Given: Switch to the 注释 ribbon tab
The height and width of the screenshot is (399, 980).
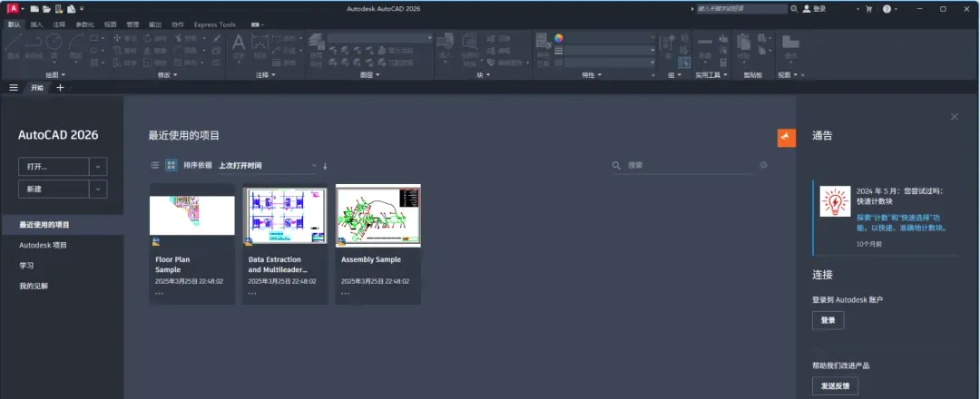Looking at the screenshot, I should coord(59,25).
